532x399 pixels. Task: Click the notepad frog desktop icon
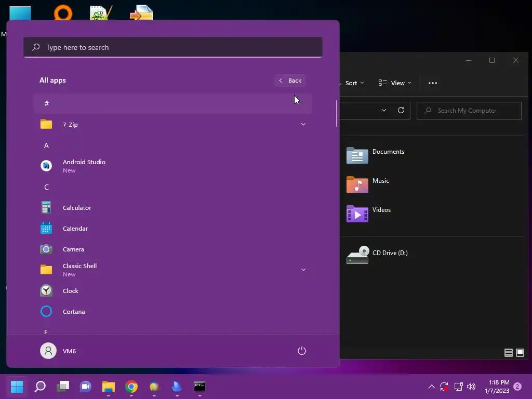tap(101, 13)
